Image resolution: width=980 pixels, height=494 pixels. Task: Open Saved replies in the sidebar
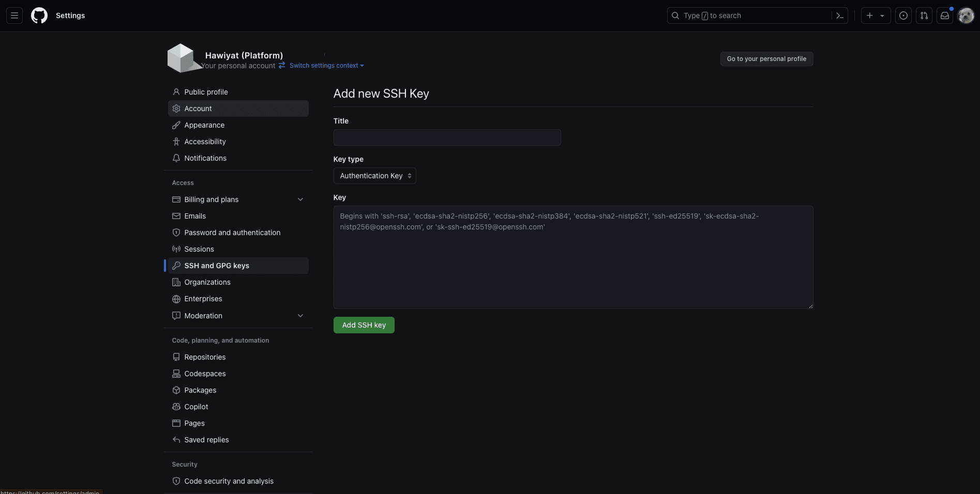click(x=206, y=440)
